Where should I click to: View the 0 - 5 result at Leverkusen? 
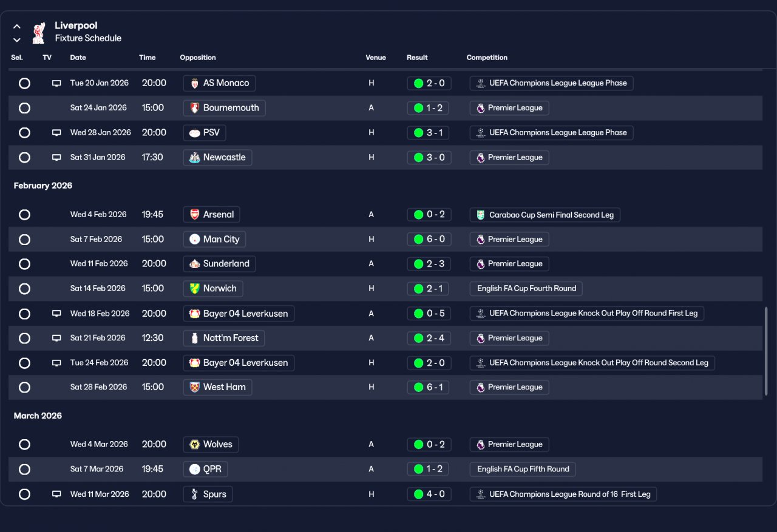coord(429,314)
